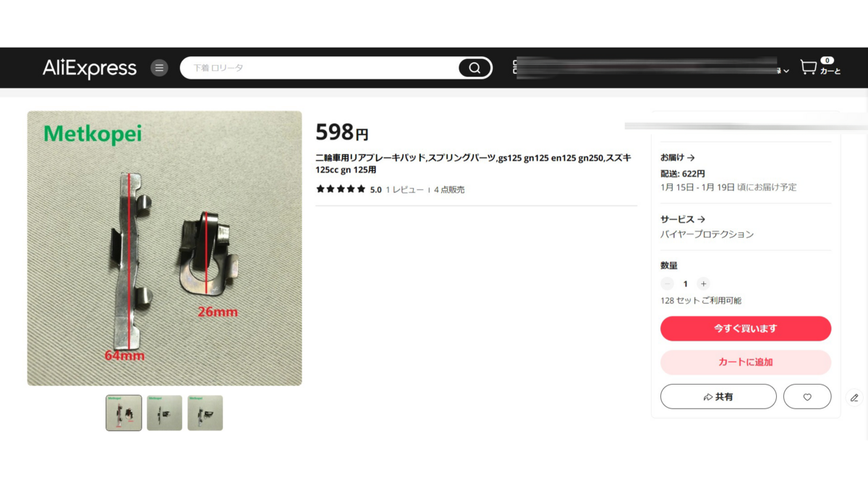This screenshot has height=488, width=868.
Task: Click the five-star rating icons
Action: tap(341, 189)
